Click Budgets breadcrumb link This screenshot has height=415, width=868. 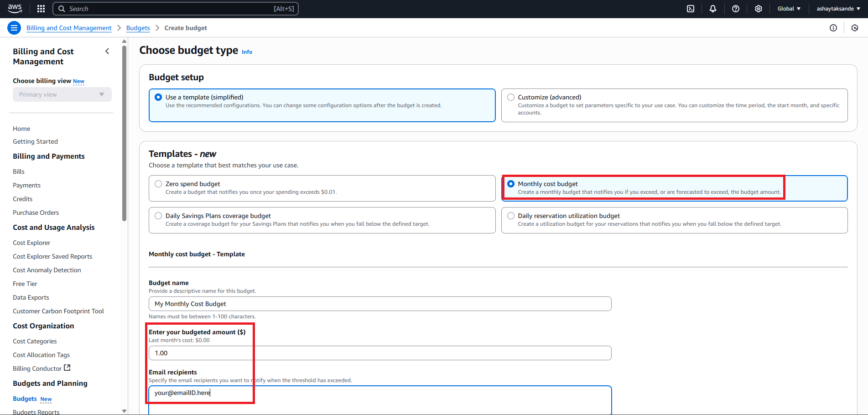coord(138,28)
